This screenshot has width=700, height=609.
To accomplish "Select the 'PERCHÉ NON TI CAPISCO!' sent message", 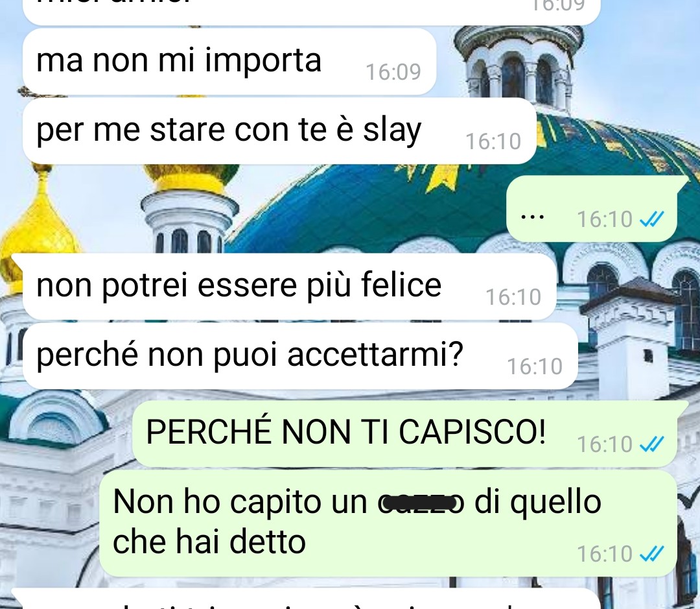I will [405, 434].
